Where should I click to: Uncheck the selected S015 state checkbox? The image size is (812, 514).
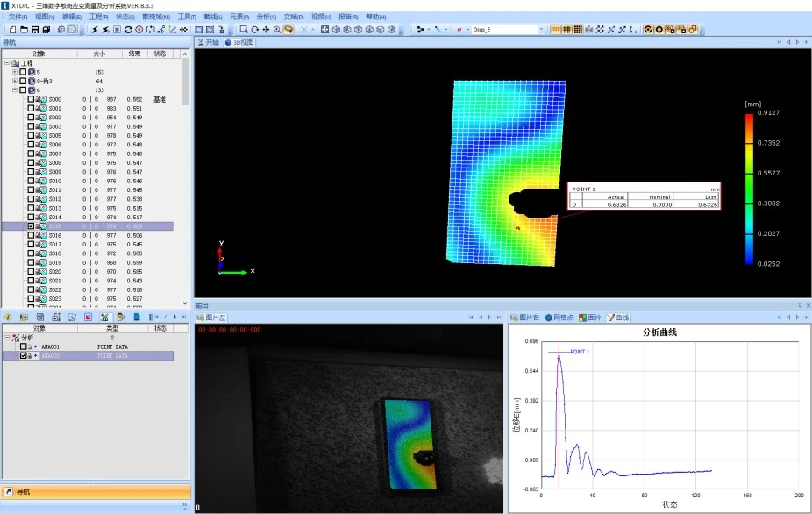click(x=31, y=226)
